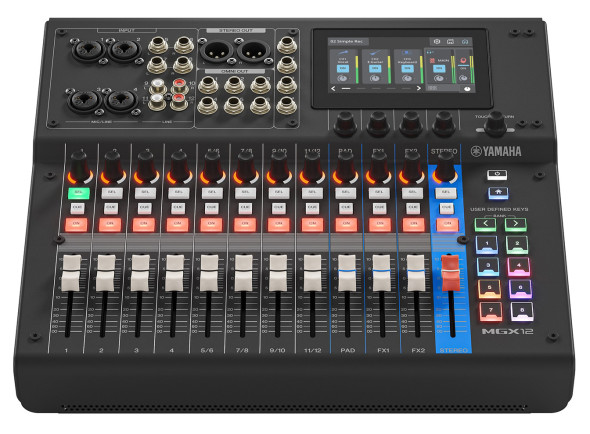Select channel 4 with its SEL key
This screenshot has height=434, width=590.
[x=178, y=193]
